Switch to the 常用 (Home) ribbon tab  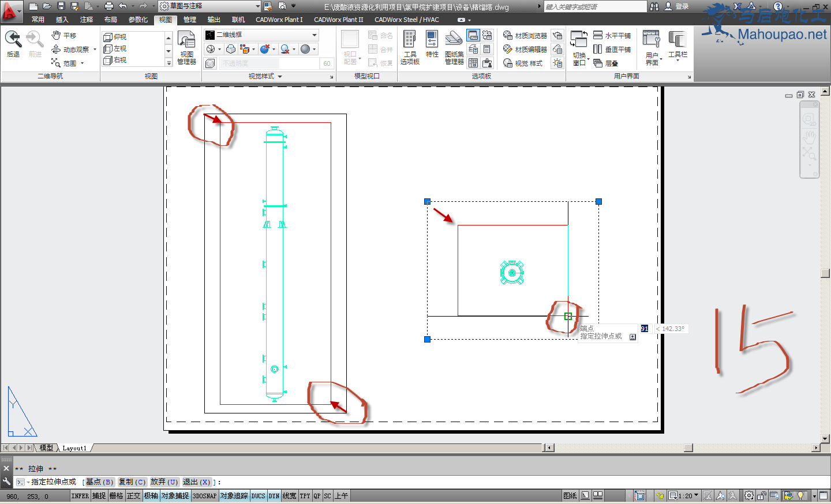point(38,20)
